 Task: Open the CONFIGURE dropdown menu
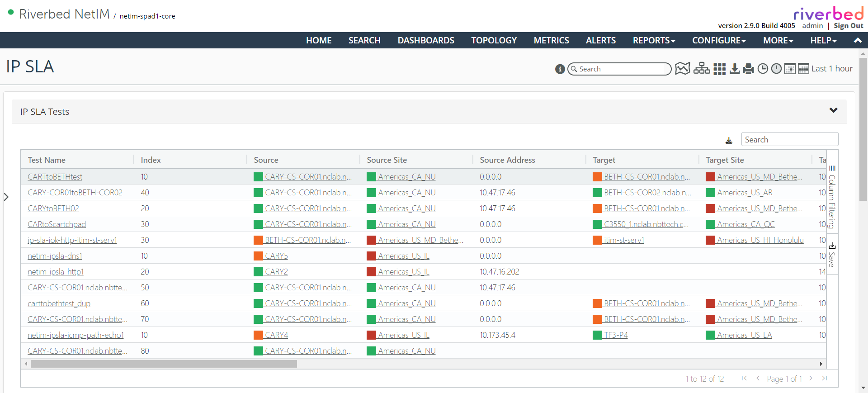719,40
